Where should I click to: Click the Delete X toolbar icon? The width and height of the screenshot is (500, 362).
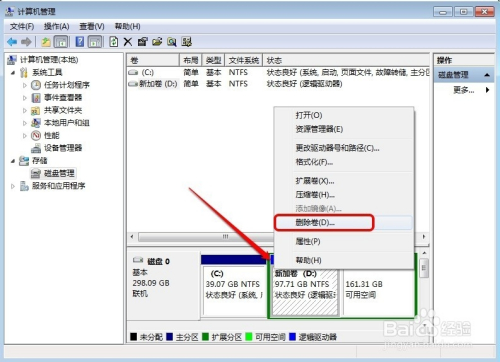coord(128,42)
